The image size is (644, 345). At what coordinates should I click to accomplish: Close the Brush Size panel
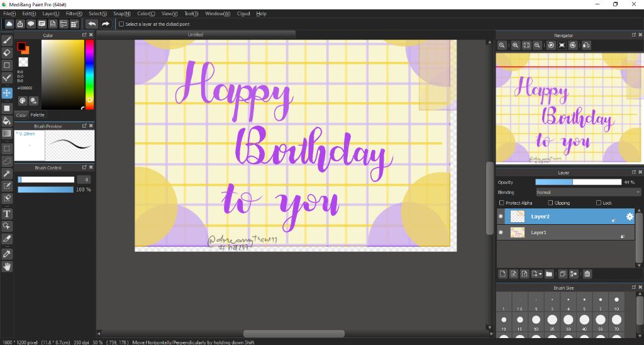coord(640,288)
